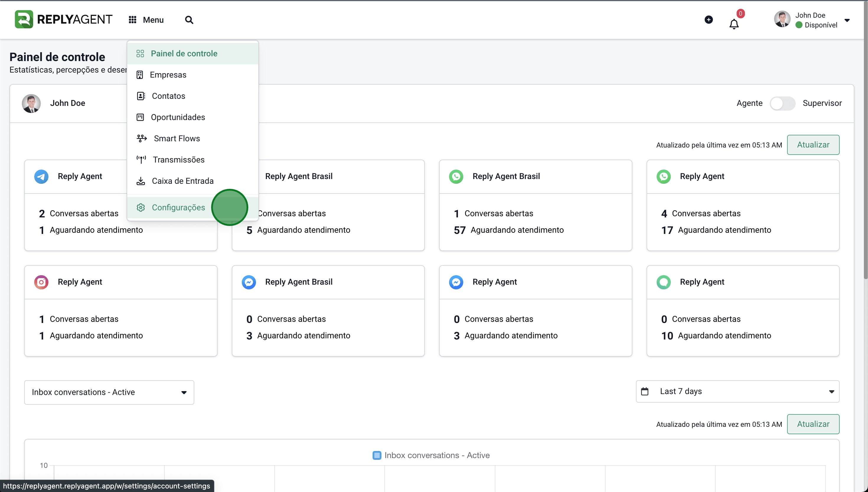Open the notifications bell

(734, 24)
